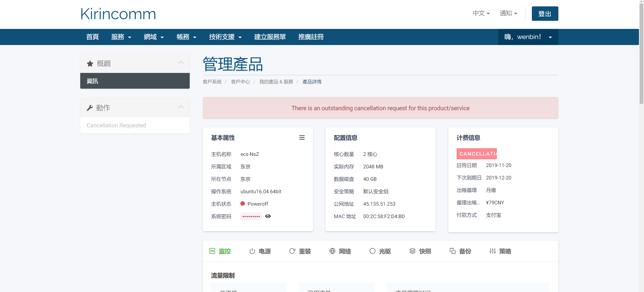Click the disk value 40 GB
The width and height of the screenshot is (644, 292).
370,179
